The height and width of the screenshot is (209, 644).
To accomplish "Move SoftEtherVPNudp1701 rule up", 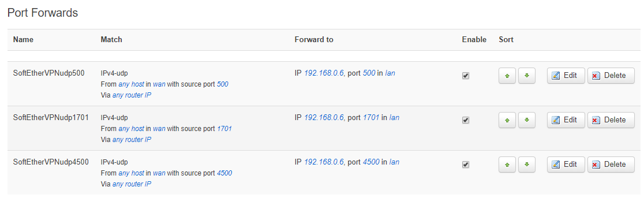I will 507,120.
